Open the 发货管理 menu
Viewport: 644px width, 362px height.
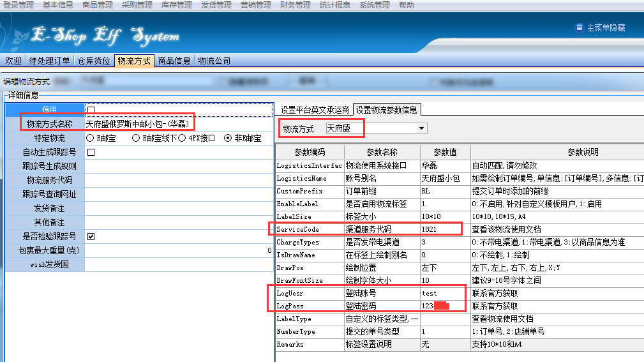[216, 5]
